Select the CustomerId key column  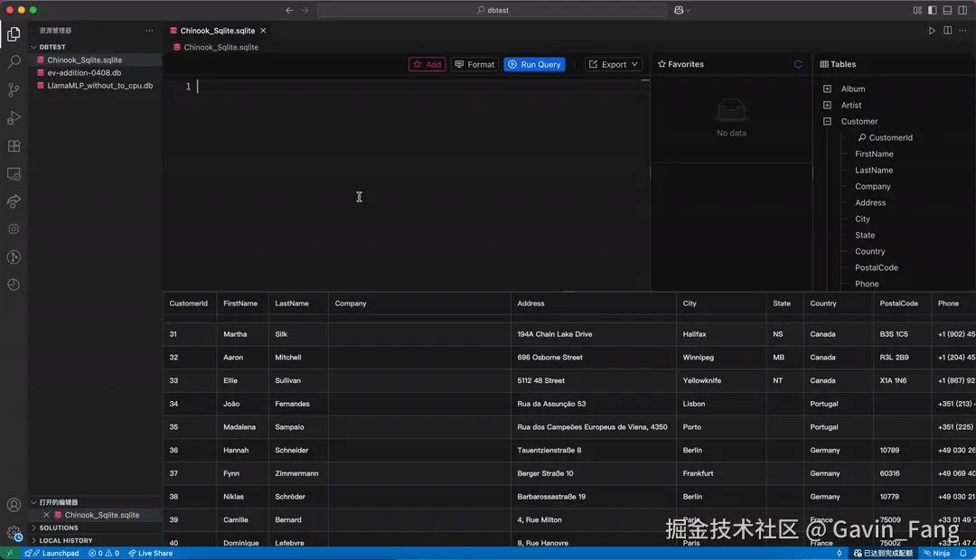click(891, 137)
